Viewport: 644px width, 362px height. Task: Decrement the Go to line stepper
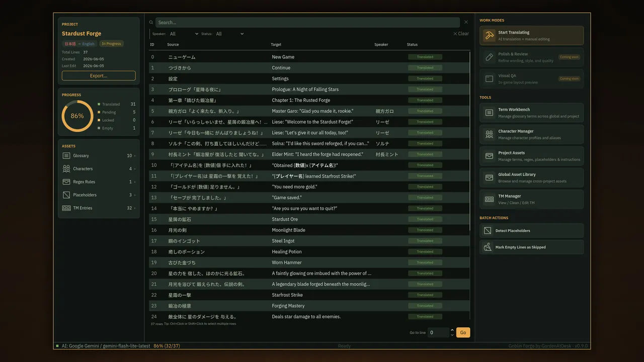452,335
